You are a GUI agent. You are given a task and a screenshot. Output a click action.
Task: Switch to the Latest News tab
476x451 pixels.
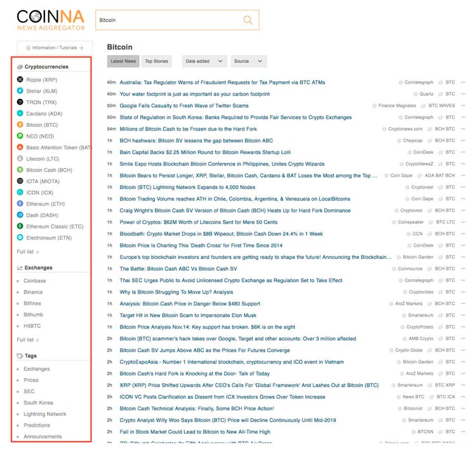[123, 61]
